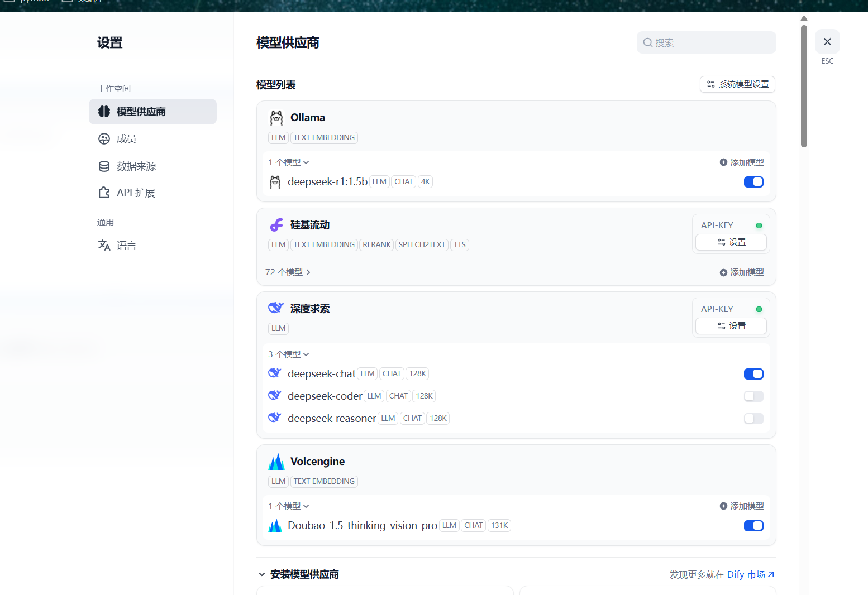Viewport: 868px width, 595px height.
Task: Click TEXT EMBEDDING tag under Volcengine
Action: click(324, 482)
